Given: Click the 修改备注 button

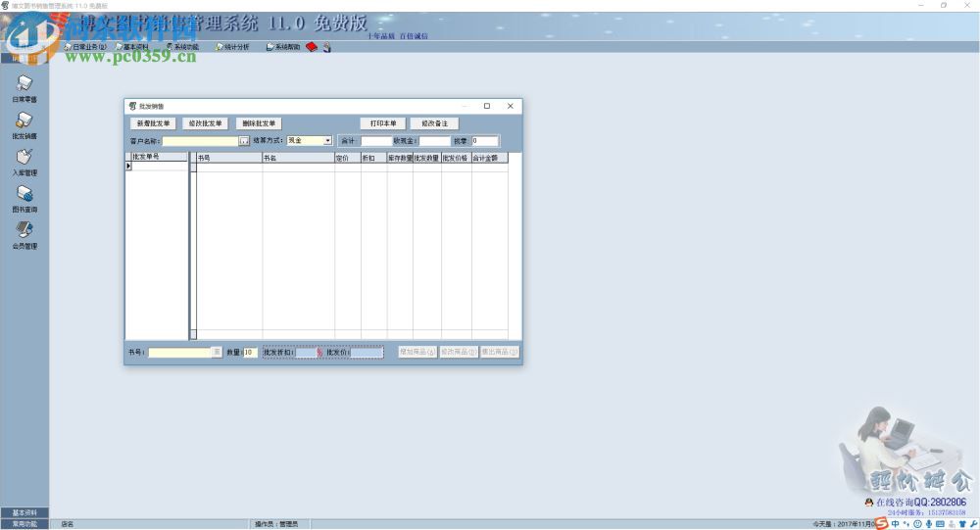Looking at the screenshot, I should 434,123.
